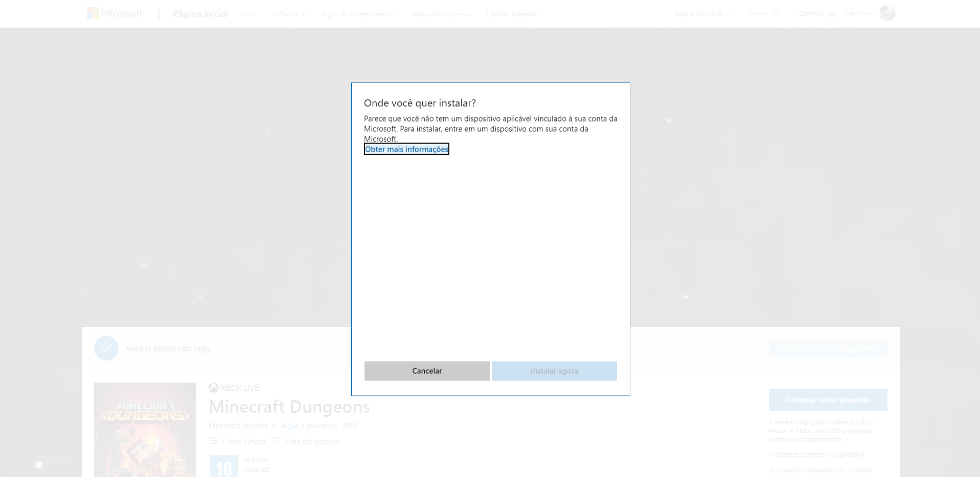Expand the Software dropdown menu
The image size is (980, 477).
pos(289,14)
